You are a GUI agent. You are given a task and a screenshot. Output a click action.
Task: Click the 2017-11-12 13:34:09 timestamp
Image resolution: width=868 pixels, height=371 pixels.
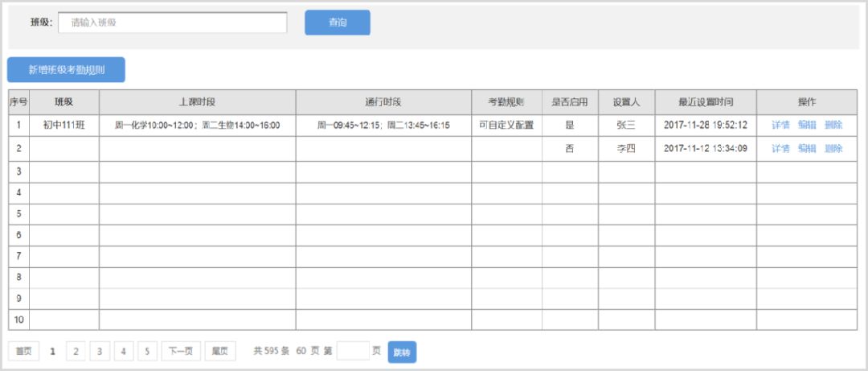[x=706, y=149]
